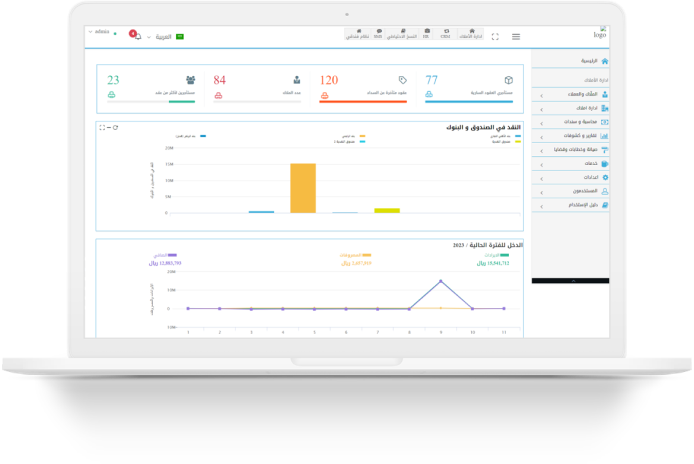Expand the ادارة املاك menu chevron

click(541, 109)
